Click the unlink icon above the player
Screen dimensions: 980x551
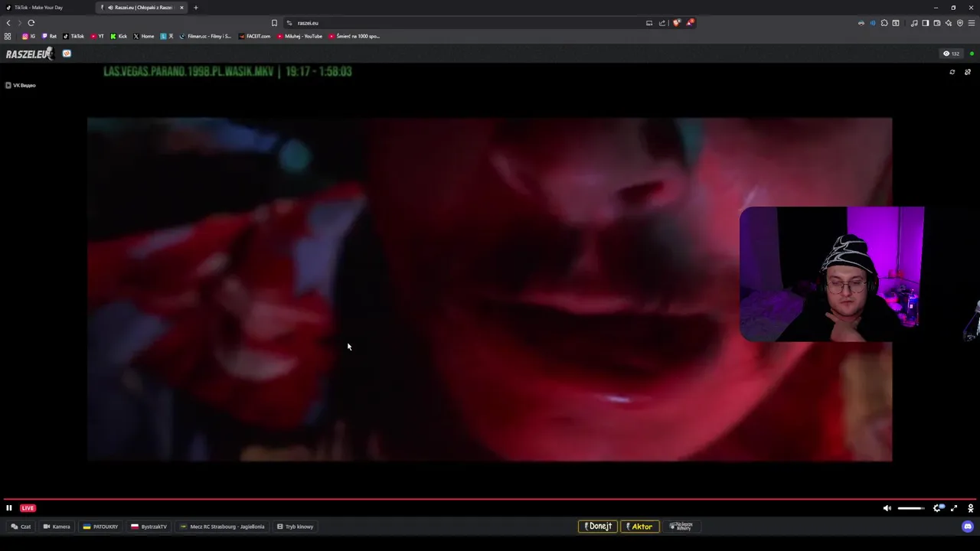click(968, 72)
